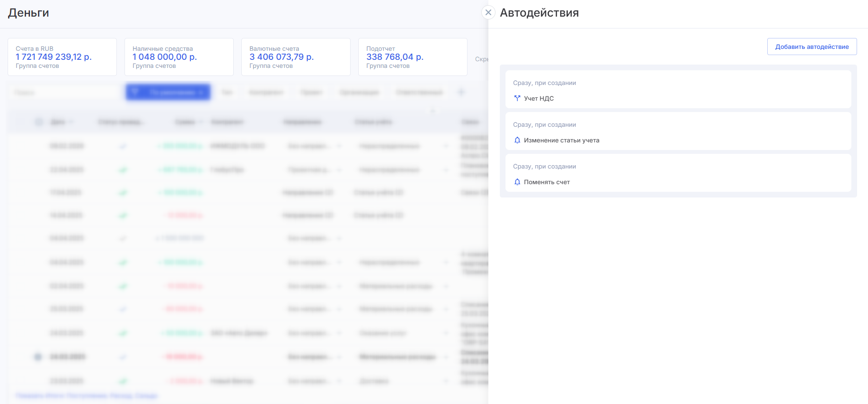Open Изменение статьи учета auto-action
This screenshot has width=868, height=404.
pos(678,132)
